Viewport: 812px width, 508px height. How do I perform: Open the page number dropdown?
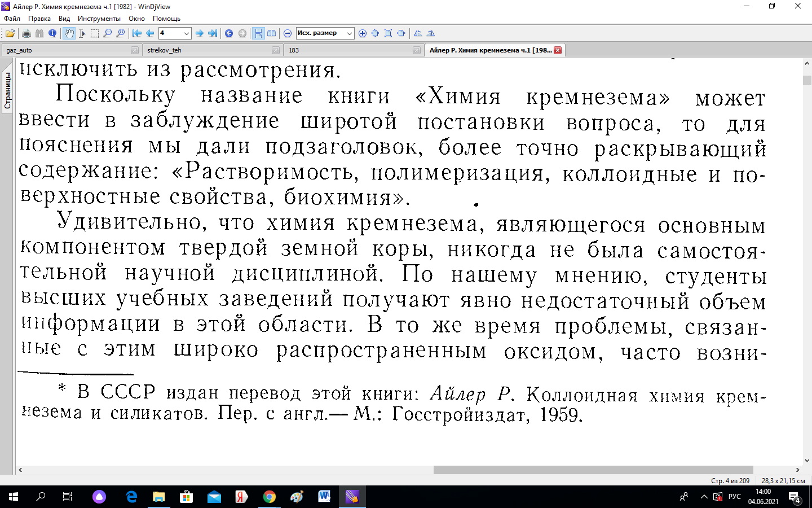(187, 33)
